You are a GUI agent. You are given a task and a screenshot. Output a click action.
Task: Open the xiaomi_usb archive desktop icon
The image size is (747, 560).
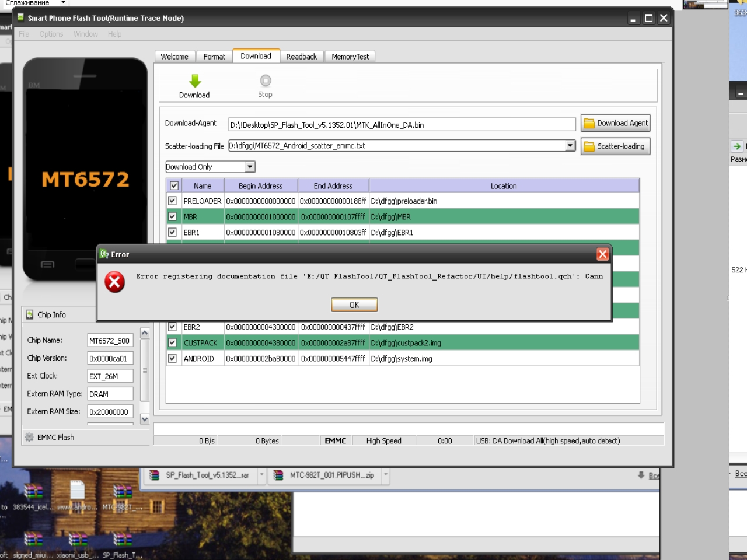78,541
